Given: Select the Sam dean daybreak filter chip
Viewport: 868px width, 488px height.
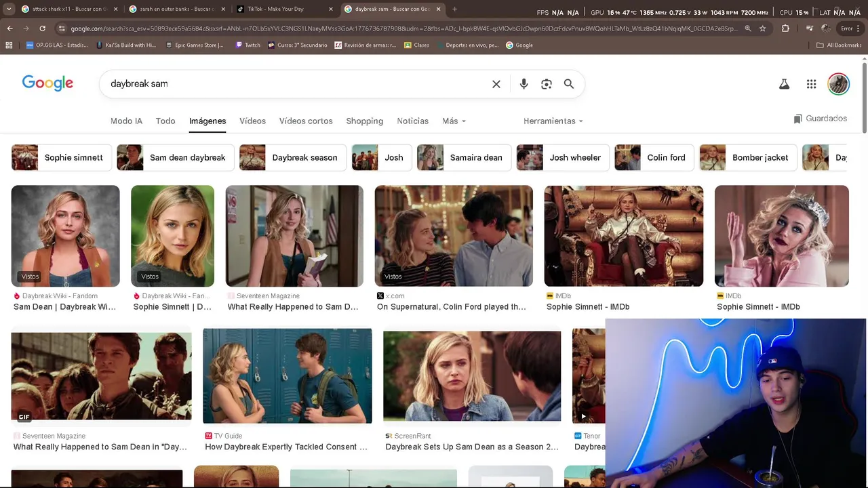Looking at the screenshot, I should (x=175, y=158).
